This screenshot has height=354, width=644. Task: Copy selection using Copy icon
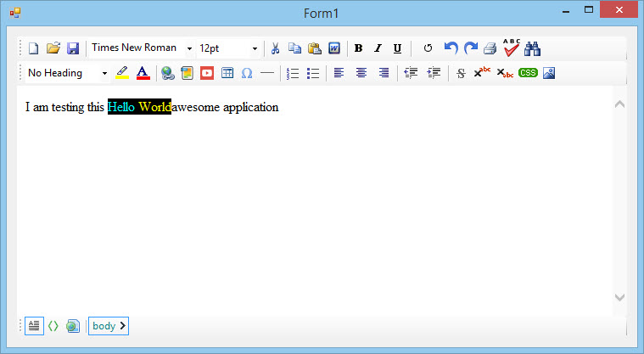click(x=294, y=48)
